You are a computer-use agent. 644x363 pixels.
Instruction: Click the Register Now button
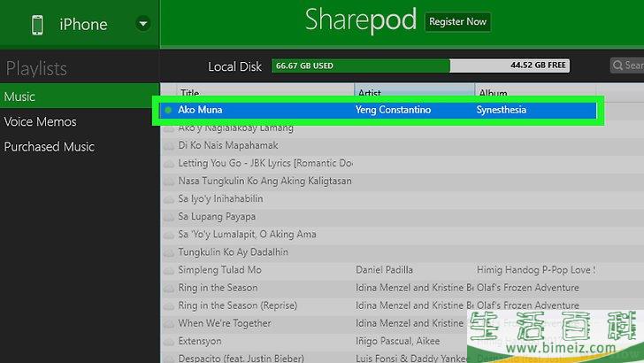457,22
